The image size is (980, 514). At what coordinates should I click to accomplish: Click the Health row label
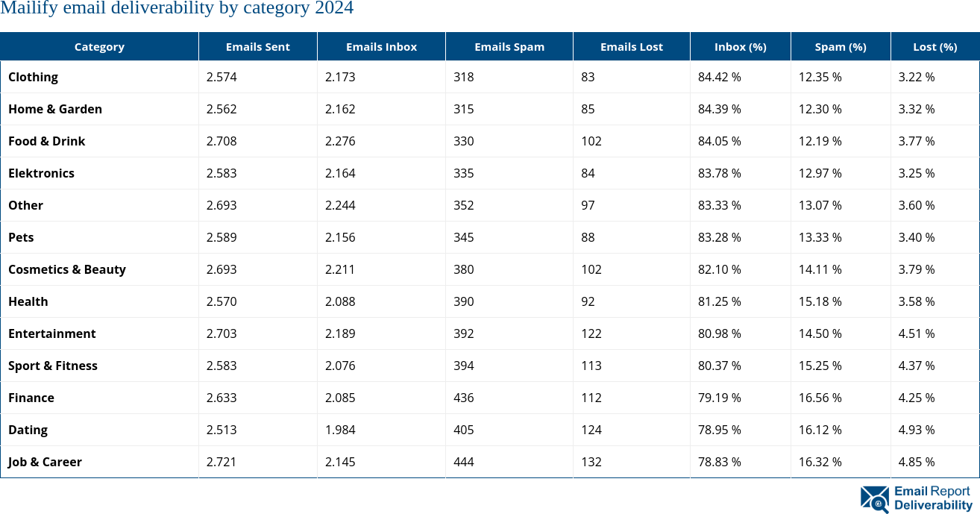click(28, 301)
